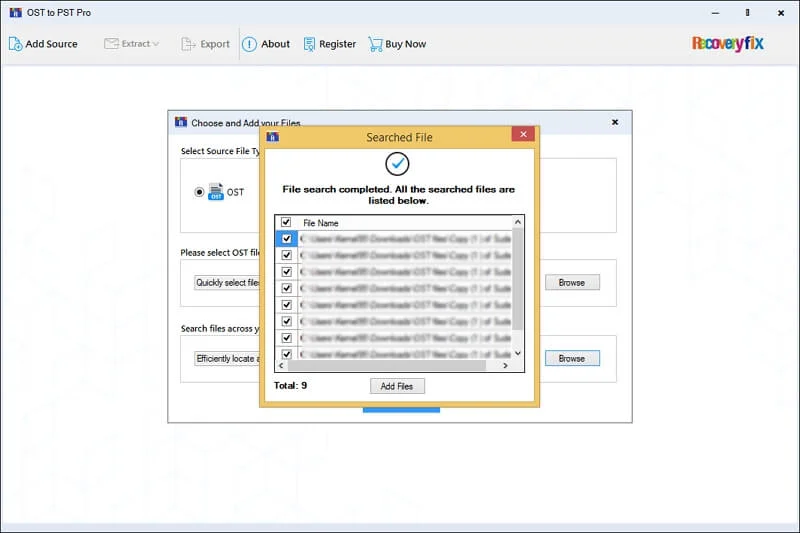Click the Searched File dialog title icon
This screenshot has width=800, height=533.
pos(273,137)
